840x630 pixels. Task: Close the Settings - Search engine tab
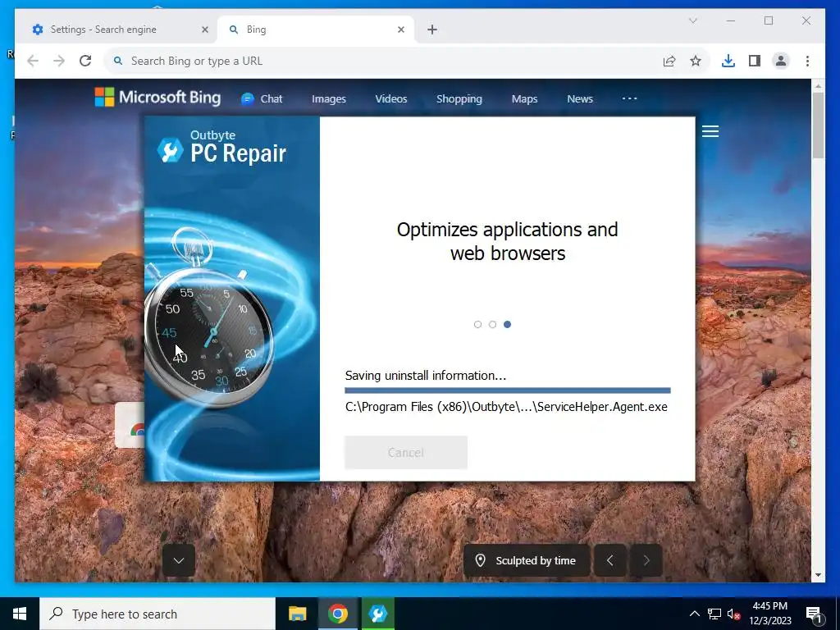(204, 30)
